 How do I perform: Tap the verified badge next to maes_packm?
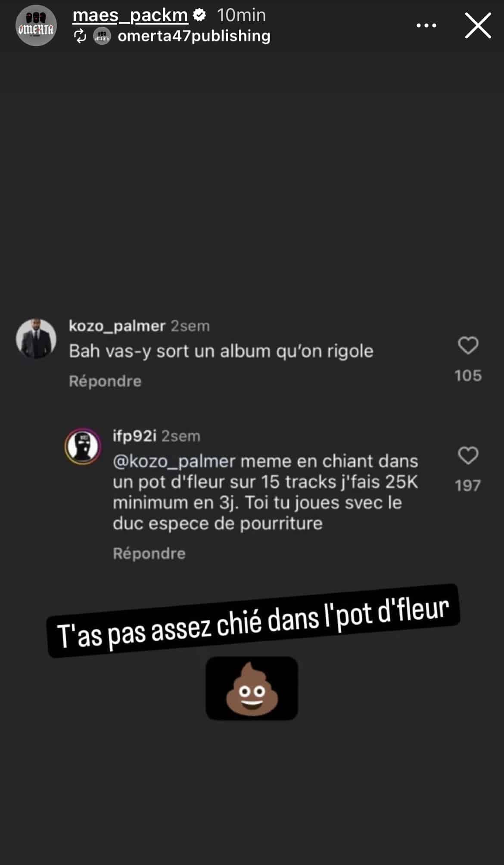pos(199,16)
